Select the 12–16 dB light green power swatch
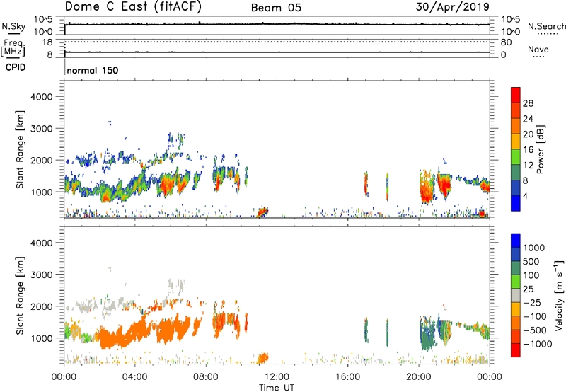 (516, 157)
